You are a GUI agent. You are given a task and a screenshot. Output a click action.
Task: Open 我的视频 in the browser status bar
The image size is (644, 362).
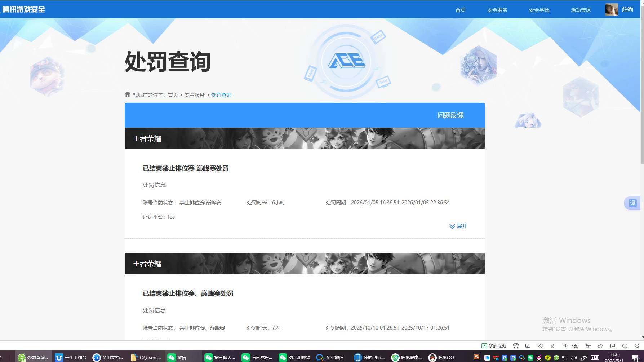[494, 346]
